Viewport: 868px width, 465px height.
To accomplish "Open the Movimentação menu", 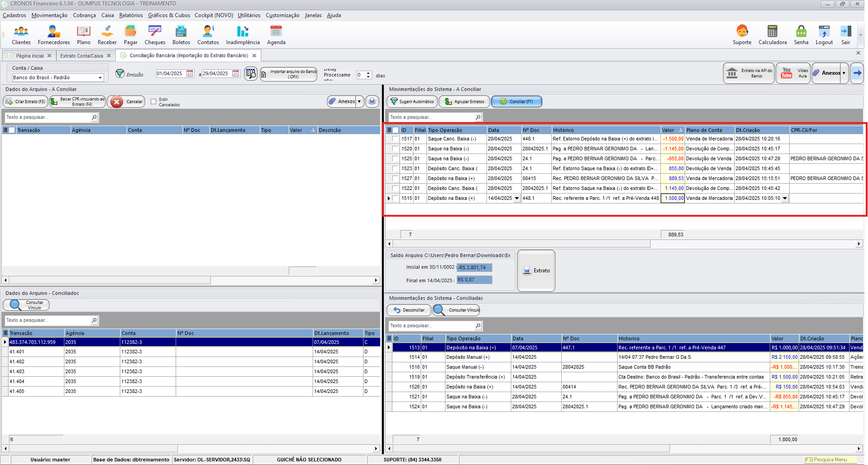I will point(50,15).
